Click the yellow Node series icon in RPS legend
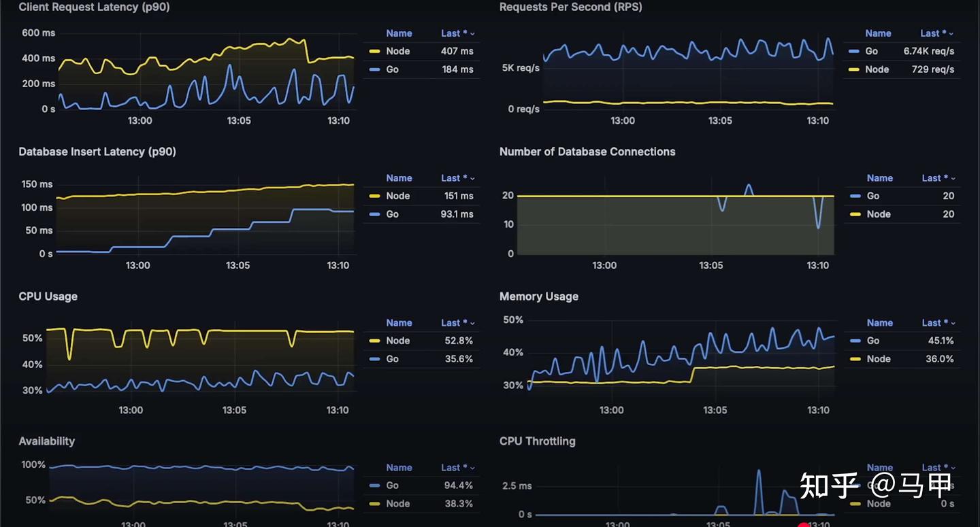 [x=855, y=69]
